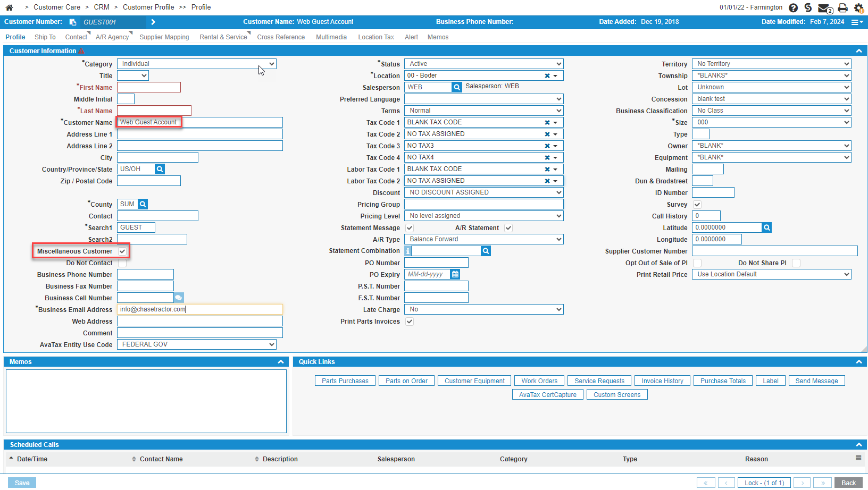Open the messages envelope icon
Screen dimensions: 868x490
coord(824,8)
